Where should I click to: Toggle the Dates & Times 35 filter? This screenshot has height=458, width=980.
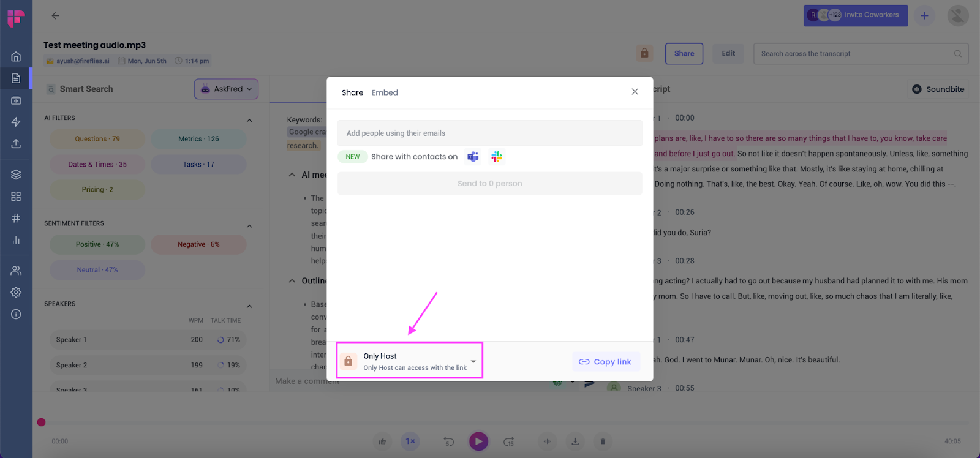(97, 164)
